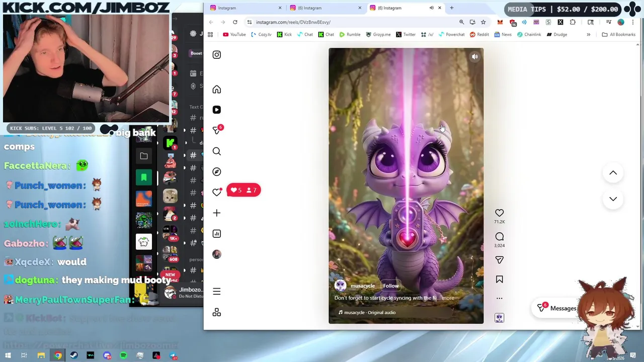Open Discord from the taskbar
Screen dimensions: 644x362
click(x=107, y=356)
